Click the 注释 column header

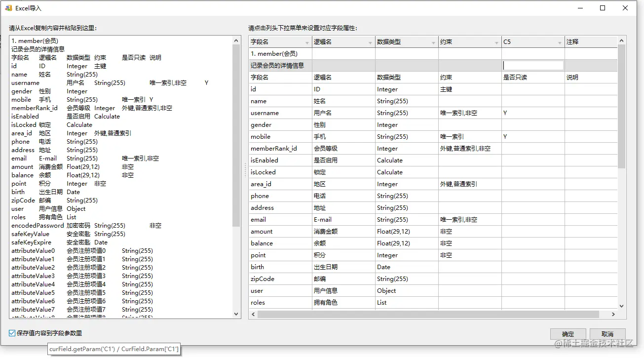[x=591, y=42]
